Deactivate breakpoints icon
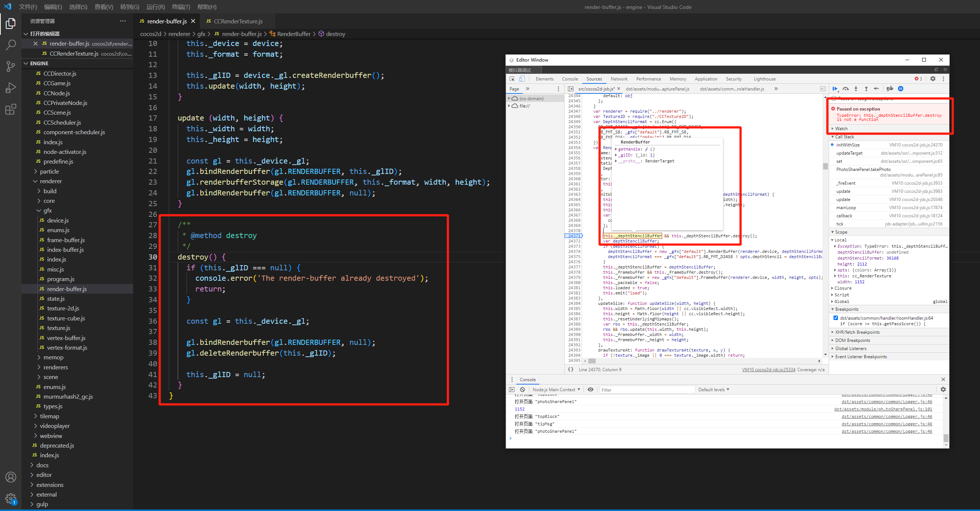The width and height of the screenshot is (980, 511). 889,89
